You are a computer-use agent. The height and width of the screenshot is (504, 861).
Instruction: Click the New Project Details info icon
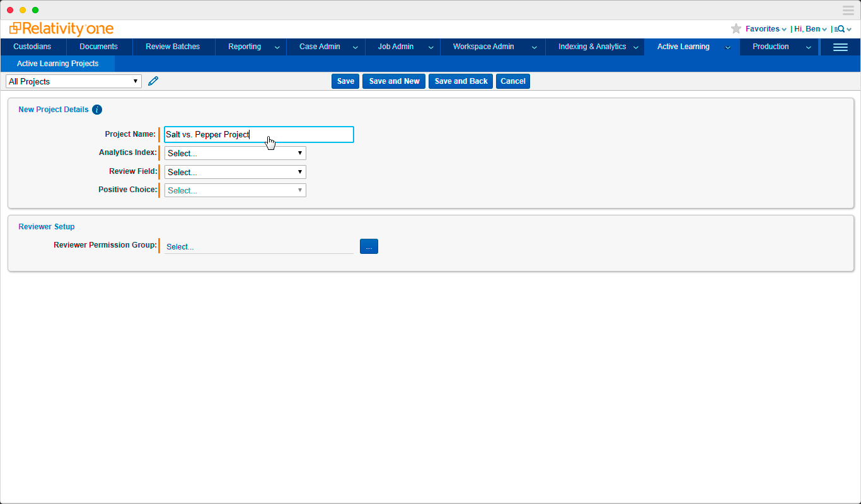[x=96, y=110]
